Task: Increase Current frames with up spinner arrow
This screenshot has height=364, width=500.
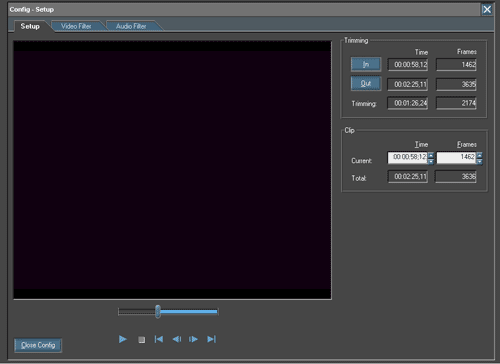Action: pos(479,155)
